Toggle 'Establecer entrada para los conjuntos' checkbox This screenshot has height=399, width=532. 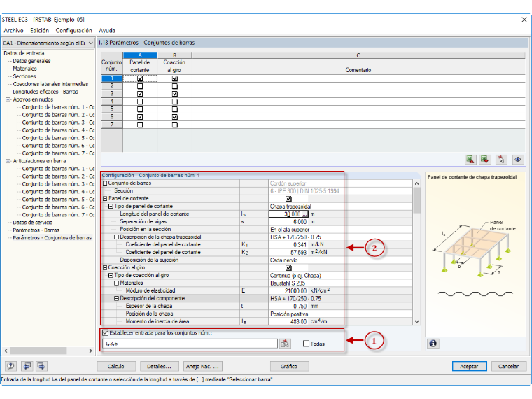pyautogui.click(x=106, y=332)
